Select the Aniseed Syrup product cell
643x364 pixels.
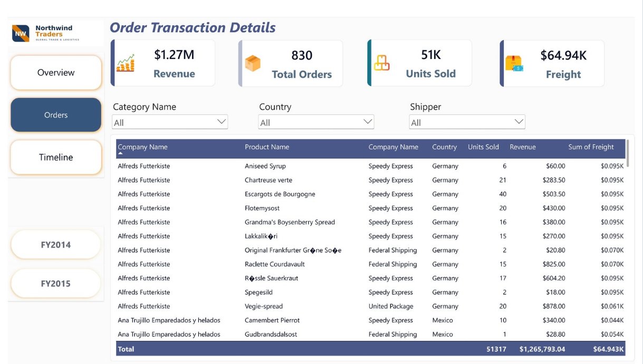coord(265,166)
